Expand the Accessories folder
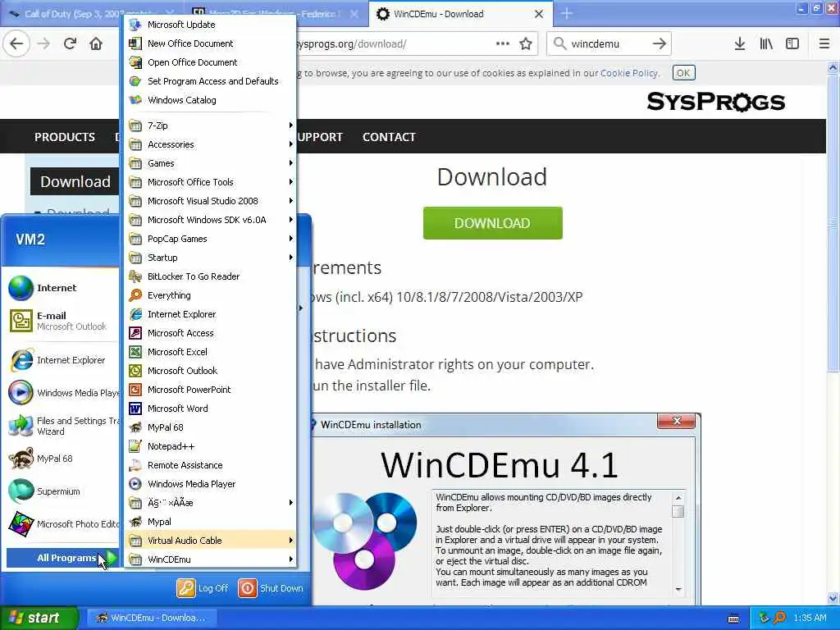840x630 pixels. (210, 144)
